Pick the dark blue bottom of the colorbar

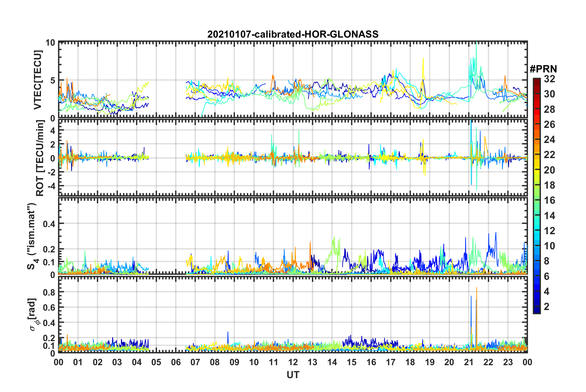536,311
